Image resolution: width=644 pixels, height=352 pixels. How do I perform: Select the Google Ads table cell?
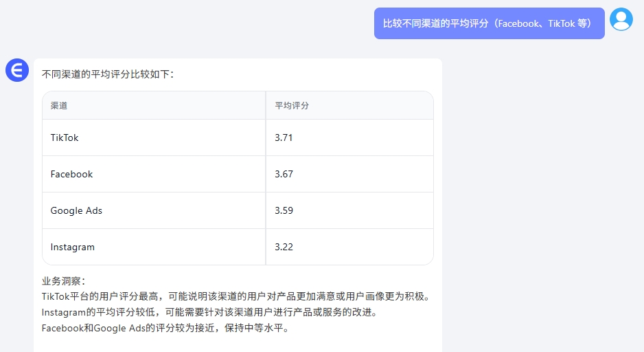coord(154,210)
